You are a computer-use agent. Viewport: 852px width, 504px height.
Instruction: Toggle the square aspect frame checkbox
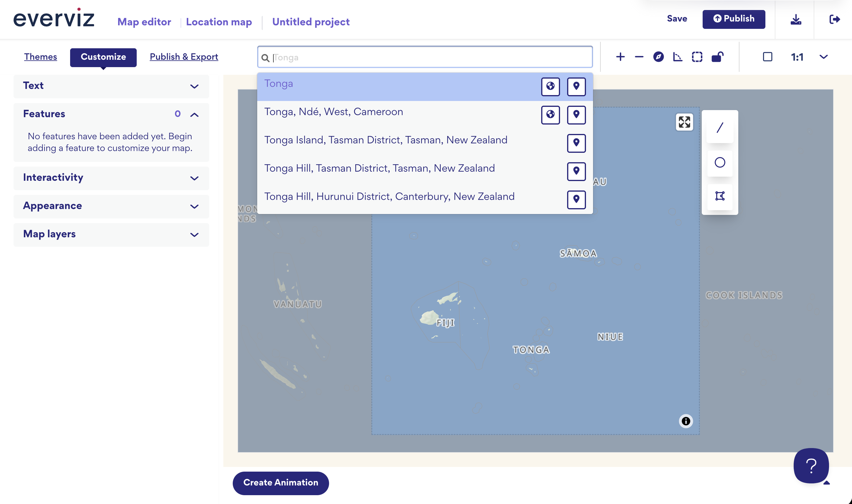[767, 57]
